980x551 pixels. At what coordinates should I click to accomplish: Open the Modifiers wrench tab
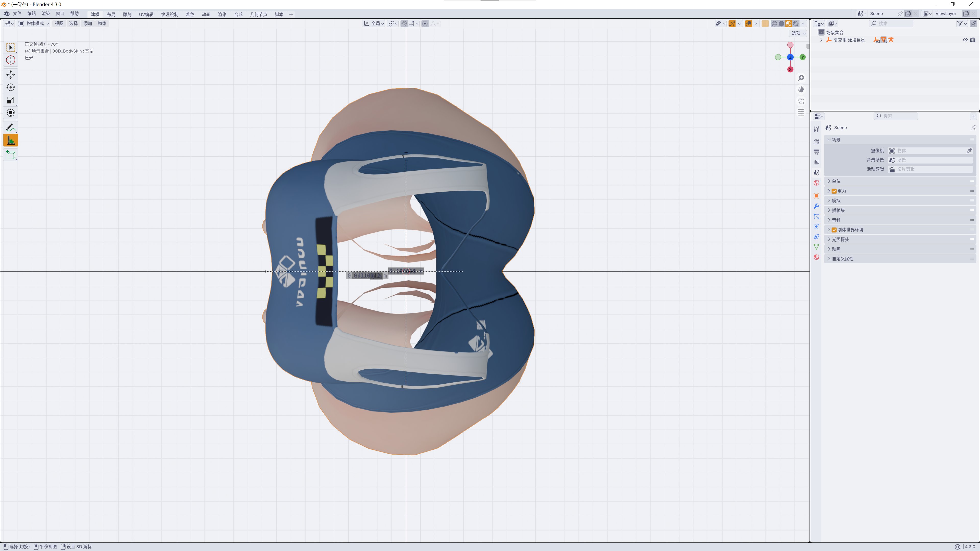[x=816, y=206]
